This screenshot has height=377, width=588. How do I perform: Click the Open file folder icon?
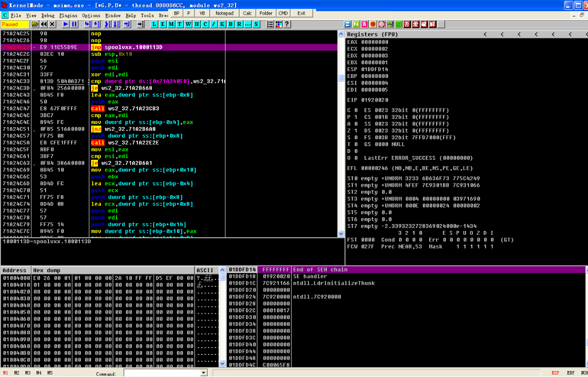click(x=35, y=24)
